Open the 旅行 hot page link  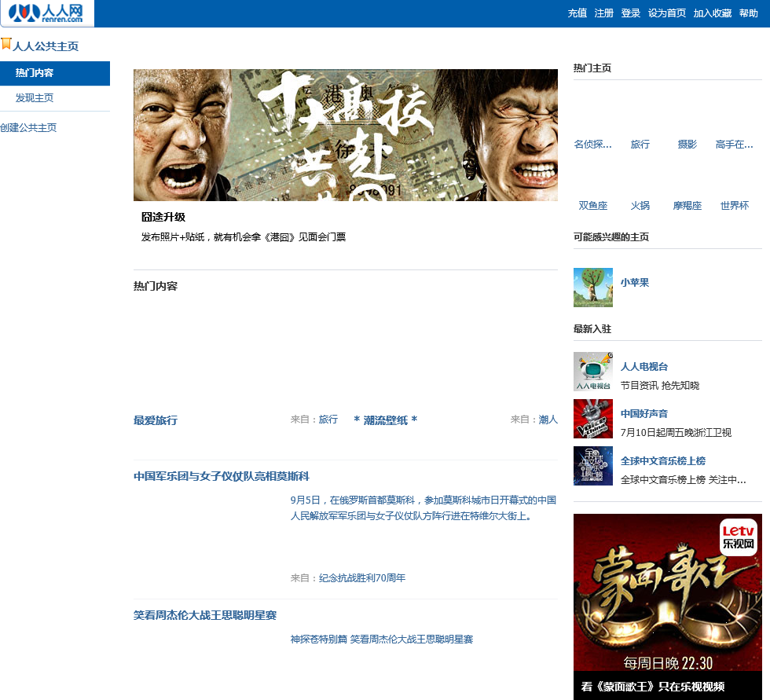(640, 145)
